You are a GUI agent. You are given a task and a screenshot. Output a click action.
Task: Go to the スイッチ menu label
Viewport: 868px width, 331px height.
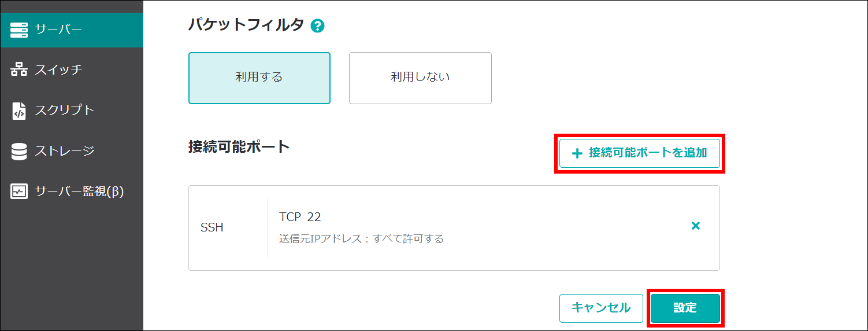tap(58, 70)
